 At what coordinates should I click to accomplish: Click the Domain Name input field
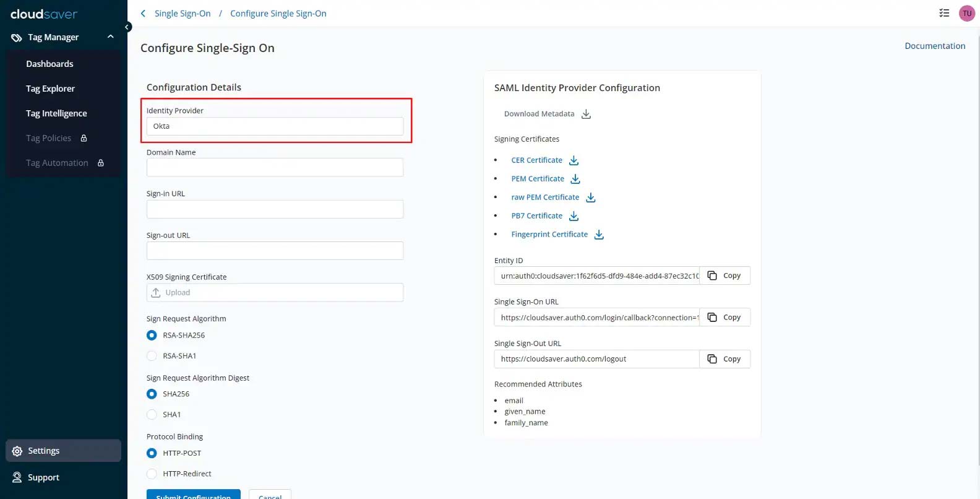[x=275, y=167]
